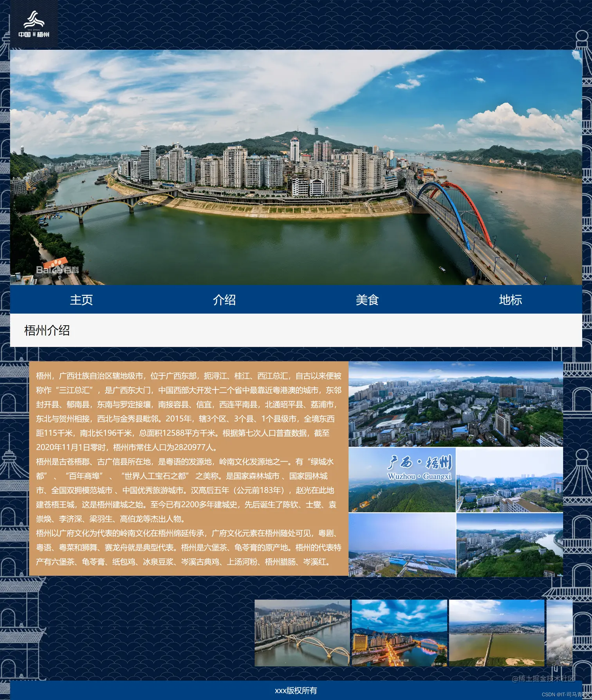Open the 介绍 navigation item
This screenshot has height=700, width=592.
[x=224, y=299]
